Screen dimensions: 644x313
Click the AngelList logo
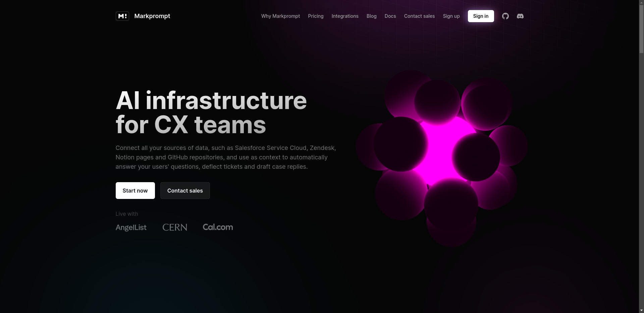(131, 227)
